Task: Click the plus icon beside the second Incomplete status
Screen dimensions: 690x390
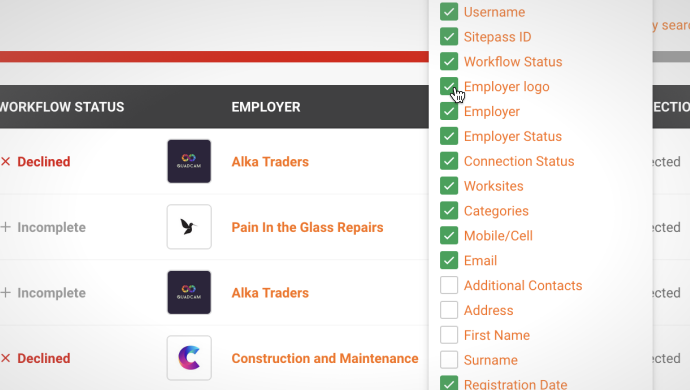Action: pyautogui.click(x=6, y=293)
